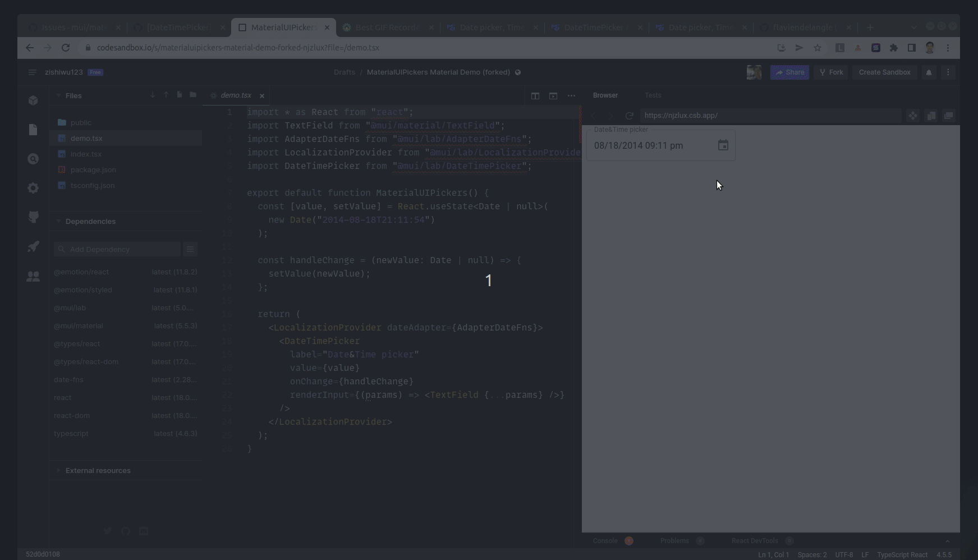Screen dimensions: 978x560
Task: Expand the External resources section
Action: [58, 471]
